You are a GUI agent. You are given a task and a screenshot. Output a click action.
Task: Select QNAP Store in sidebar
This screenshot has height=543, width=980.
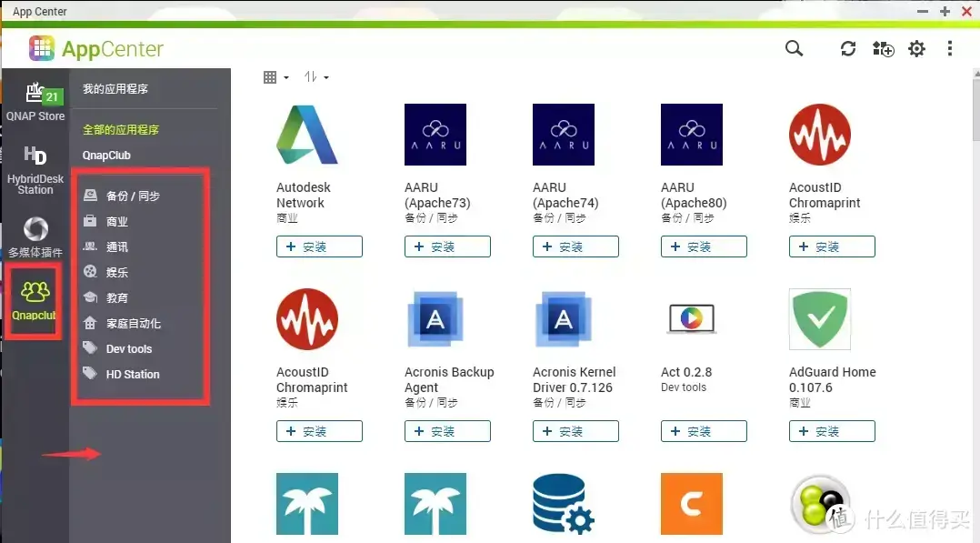35,102
